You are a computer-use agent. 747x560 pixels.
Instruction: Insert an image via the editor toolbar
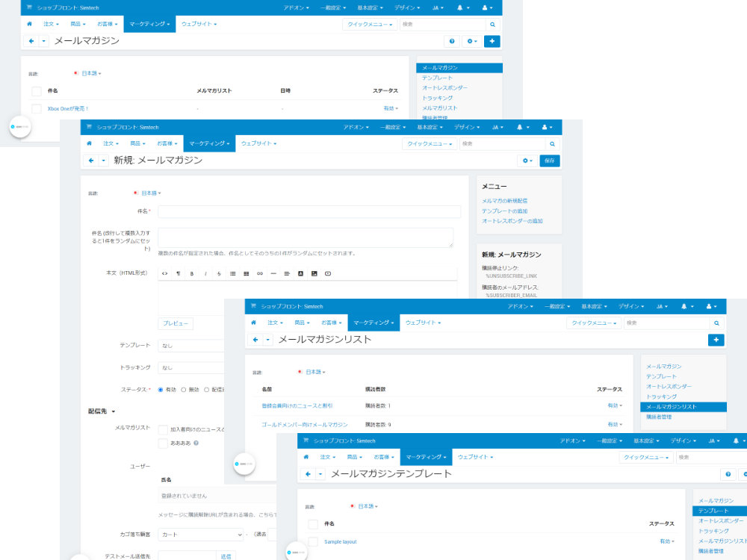point(314,274)
